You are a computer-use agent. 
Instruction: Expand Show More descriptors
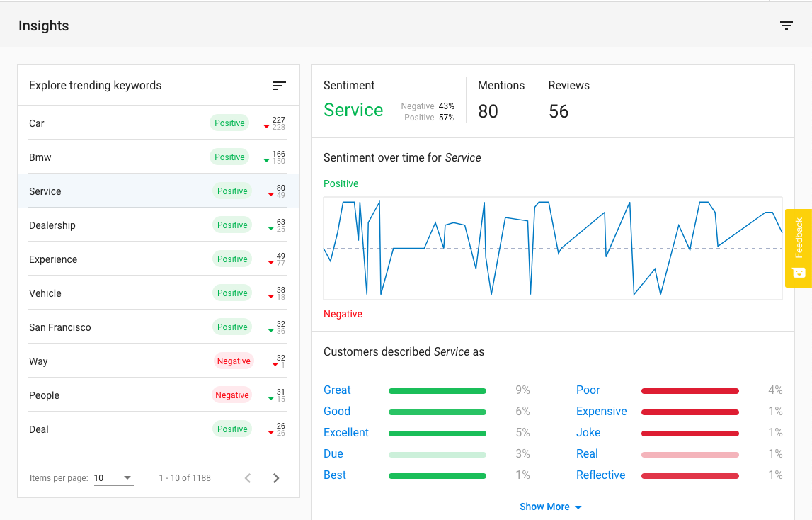point(551,507)
